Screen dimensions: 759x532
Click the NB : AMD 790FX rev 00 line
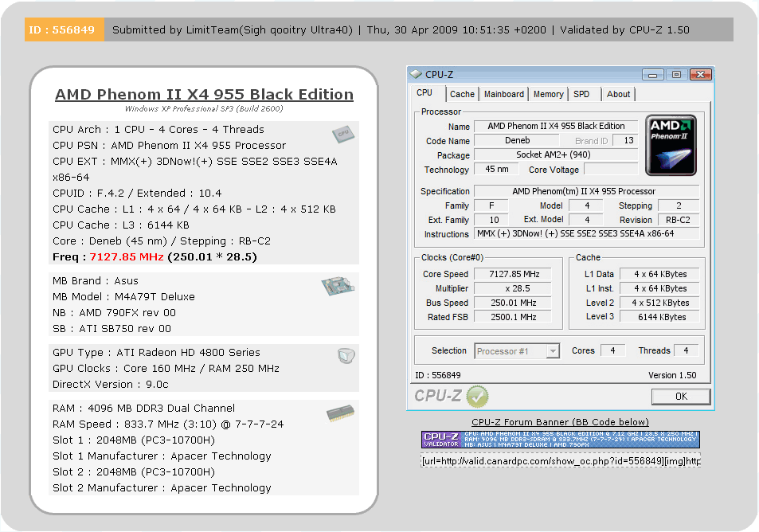[x=114, y=313]
